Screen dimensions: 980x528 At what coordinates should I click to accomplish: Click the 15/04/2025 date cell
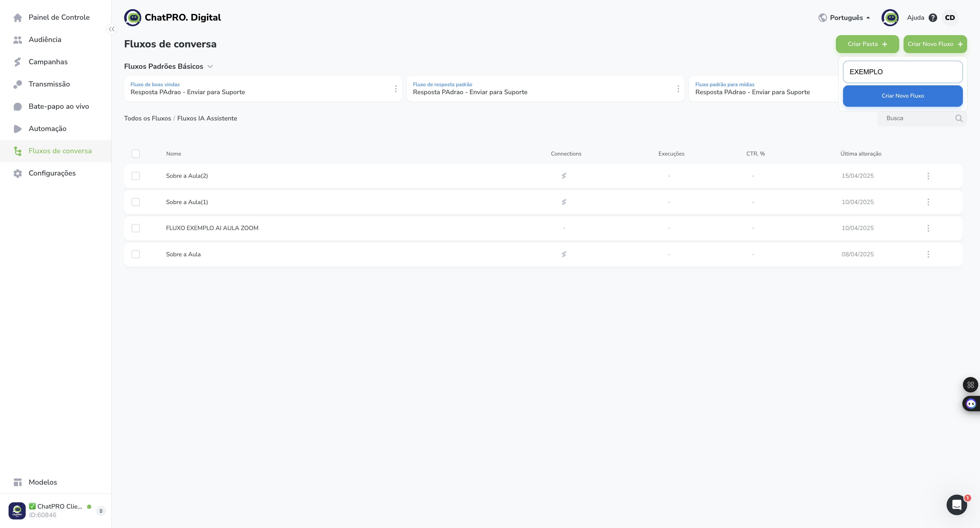click(858, 176)
